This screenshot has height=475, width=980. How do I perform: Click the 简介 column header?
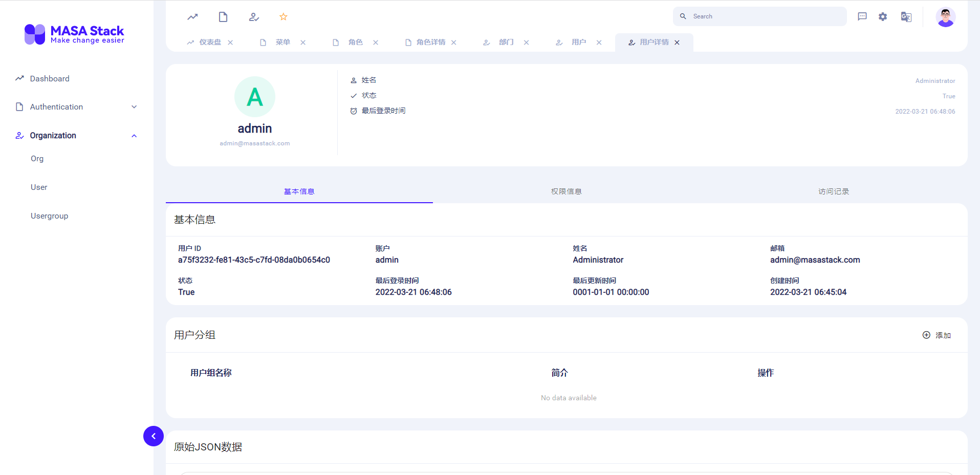click(x=559, y=373)
